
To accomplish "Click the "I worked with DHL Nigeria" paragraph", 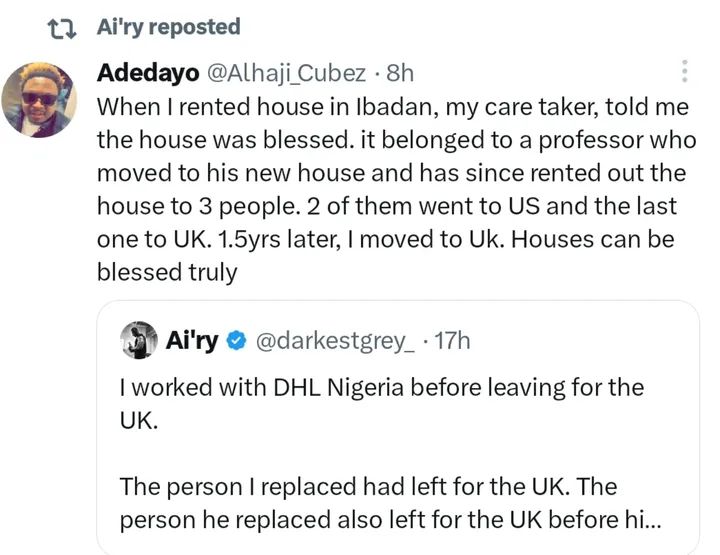I will (380, 402).
